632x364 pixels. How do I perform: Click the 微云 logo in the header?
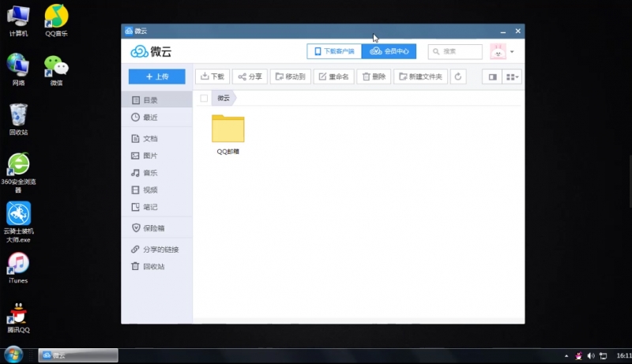pos(151,51)
